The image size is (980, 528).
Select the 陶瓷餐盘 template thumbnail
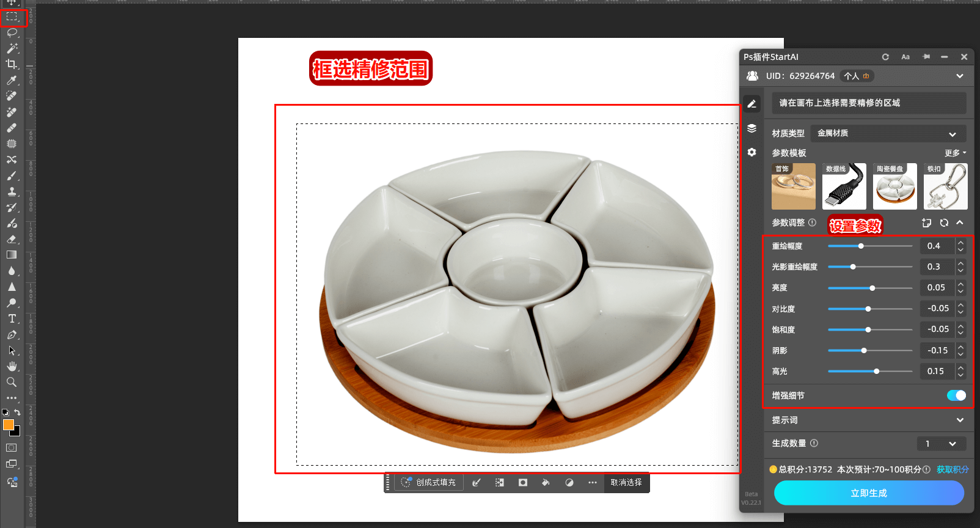894,186
